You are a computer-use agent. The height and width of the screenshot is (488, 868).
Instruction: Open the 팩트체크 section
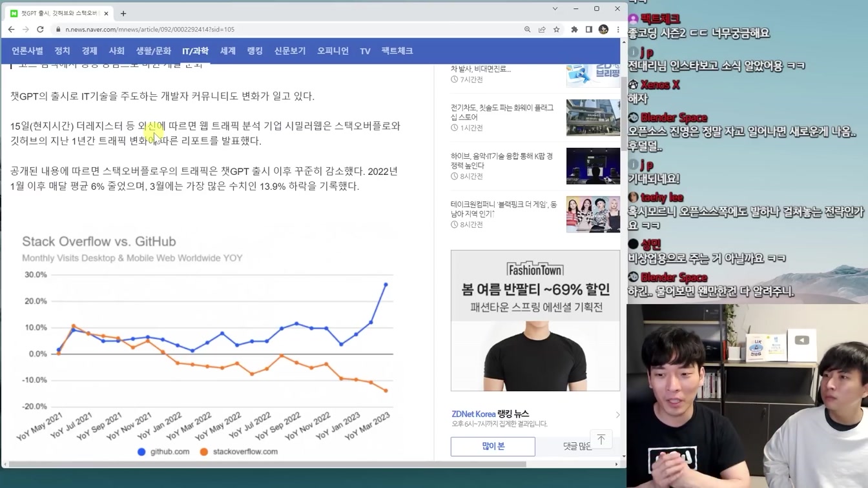[397, 51]
